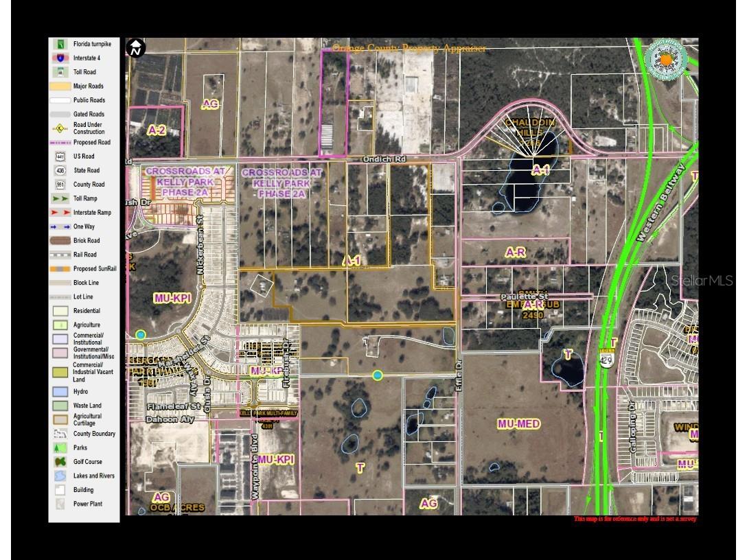Viewport: 747px width, 560px height.
Task: Click the north arrow compass icon
Action: 136,48
